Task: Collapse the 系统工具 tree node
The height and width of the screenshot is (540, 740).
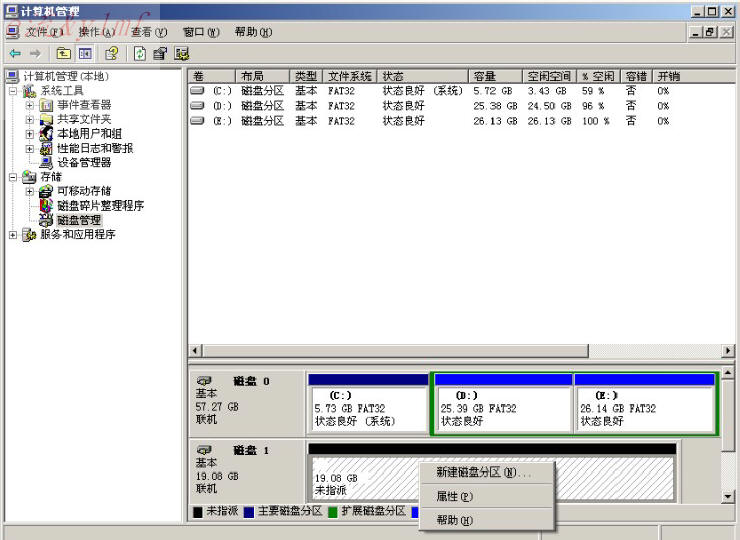Action: tap(13, 91)
